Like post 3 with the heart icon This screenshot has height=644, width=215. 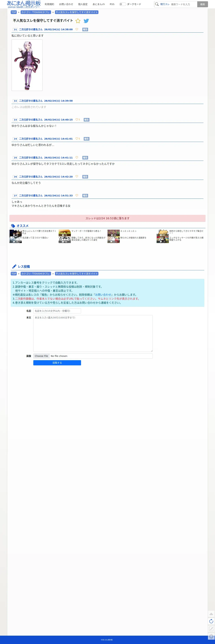77,120
